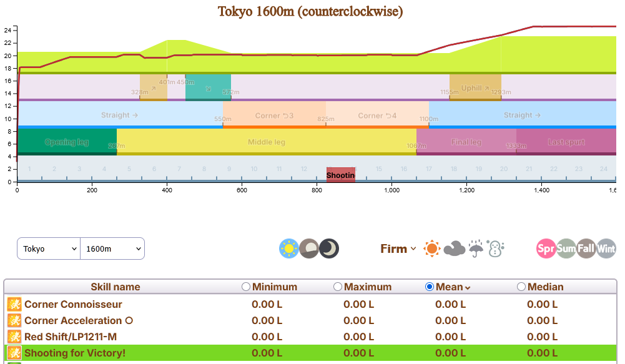Click Shooting for Victory! skill icon
This screenshot has width=625, height=364.
pos(14,353)
